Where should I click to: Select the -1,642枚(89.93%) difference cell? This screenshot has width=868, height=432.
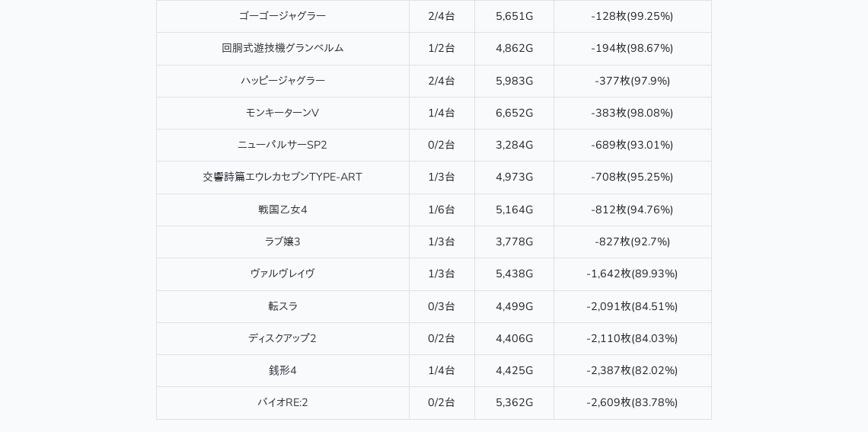click(x=632, y=274)
